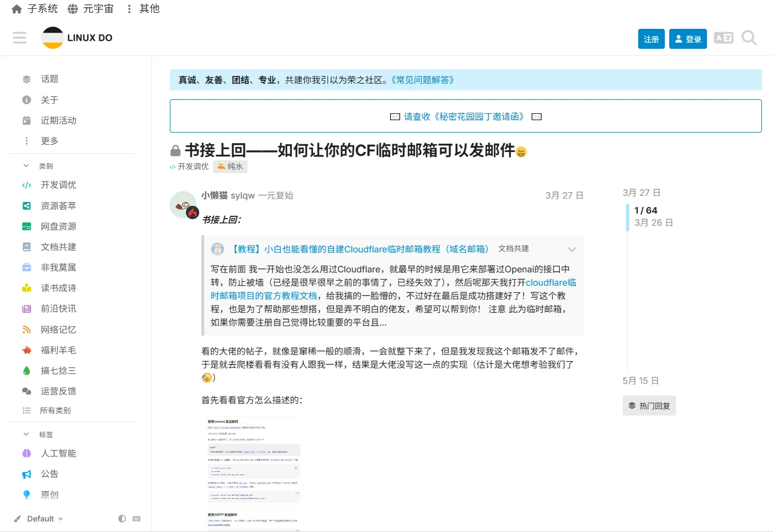Jump to 5月 15 日 at timeline bottom
This screenshot has height=532, width=773.
[641, 381]
